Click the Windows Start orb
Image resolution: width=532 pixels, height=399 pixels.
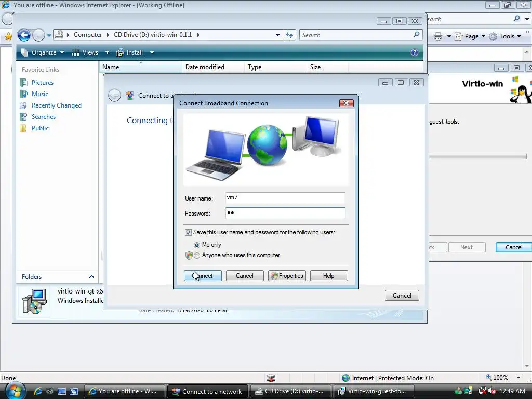[15, 391]
